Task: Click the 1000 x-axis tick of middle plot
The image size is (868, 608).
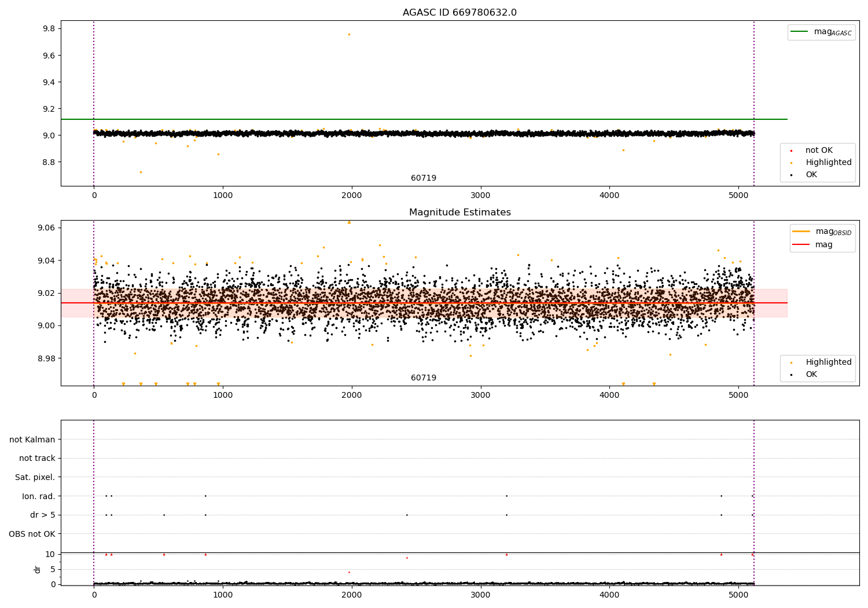Action: pyautogui.click(x=223, y=395)
